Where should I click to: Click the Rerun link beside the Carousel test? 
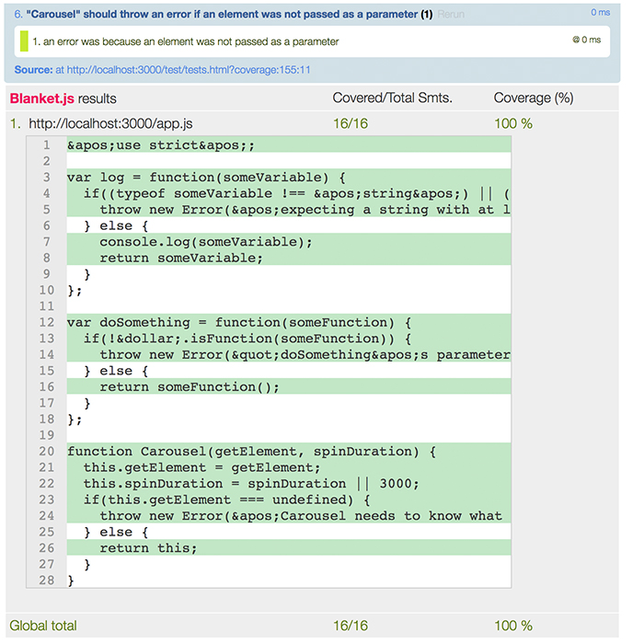(x=452, y=16)
